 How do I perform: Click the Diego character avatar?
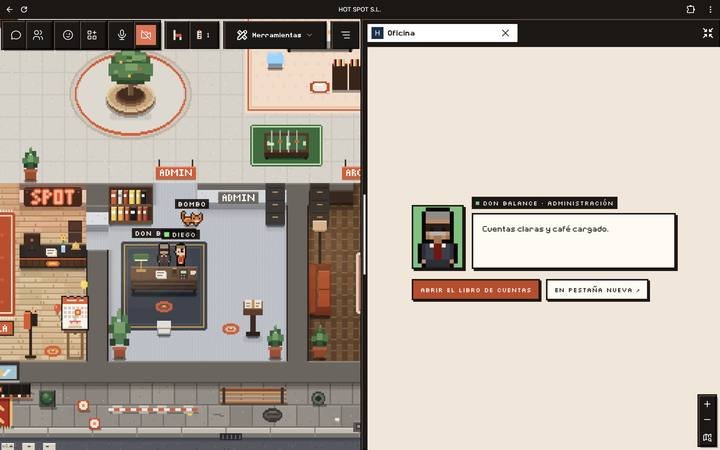(x=180, y=255)
